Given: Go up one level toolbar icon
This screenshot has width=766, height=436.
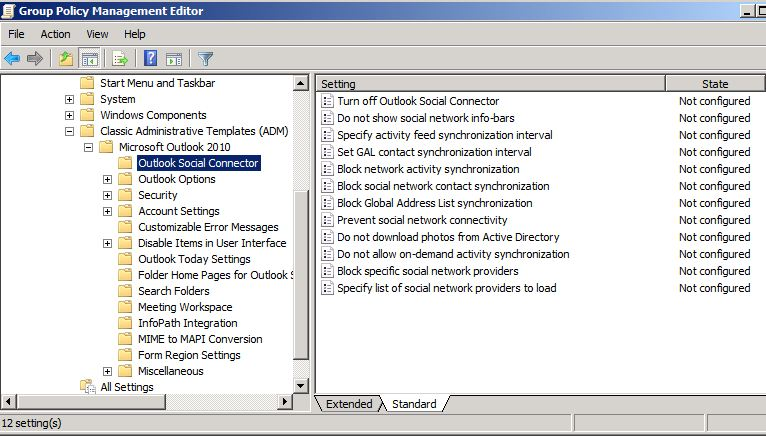Looking at the screenshot, I should 66,59.
